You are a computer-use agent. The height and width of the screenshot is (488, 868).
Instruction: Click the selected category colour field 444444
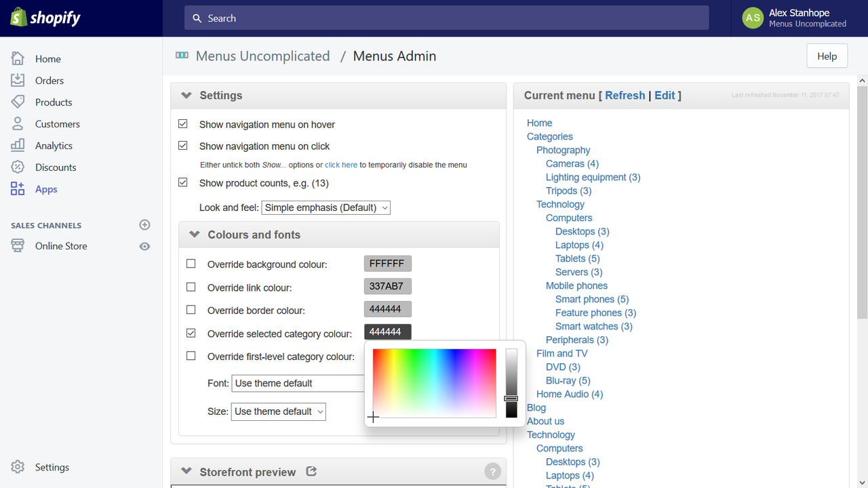click(388, 332)
